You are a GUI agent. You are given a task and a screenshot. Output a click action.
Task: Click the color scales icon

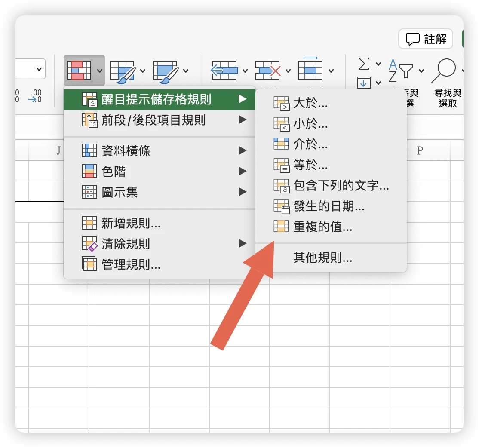89,171
